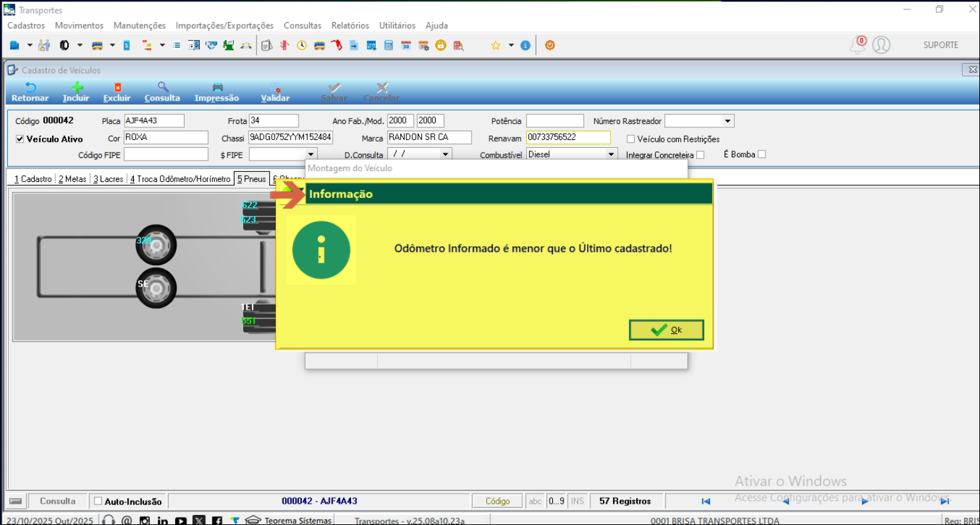Click the Validar toolbar icon
Image resolution: width=980 pixels, height=525 pixels.
click(276, 88)
